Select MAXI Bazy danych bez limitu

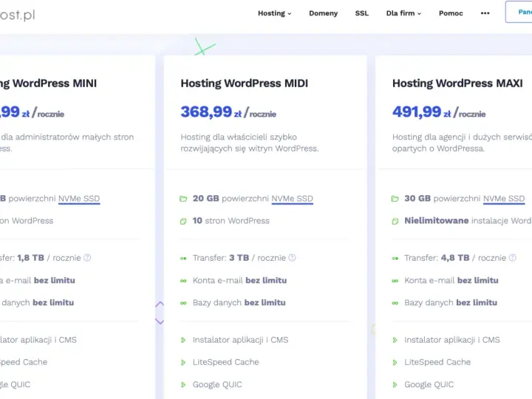tap(451, 303)
